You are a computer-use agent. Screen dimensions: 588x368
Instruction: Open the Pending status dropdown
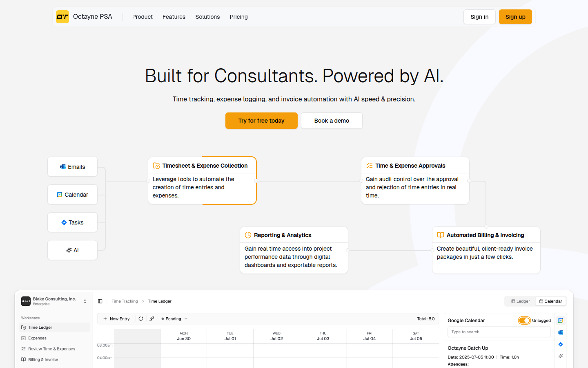pyautogui.click(x=174, y=319)
